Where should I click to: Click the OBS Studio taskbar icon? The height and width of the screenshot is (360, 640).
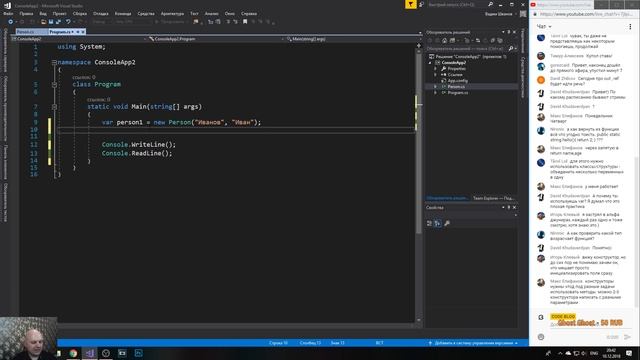pos(106,353)
